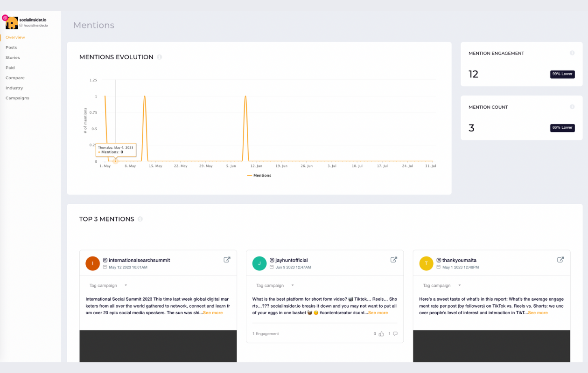
Task: Open internationalsearchsummit post in new window
Action: pyautogui.click(x=227, y=260)
